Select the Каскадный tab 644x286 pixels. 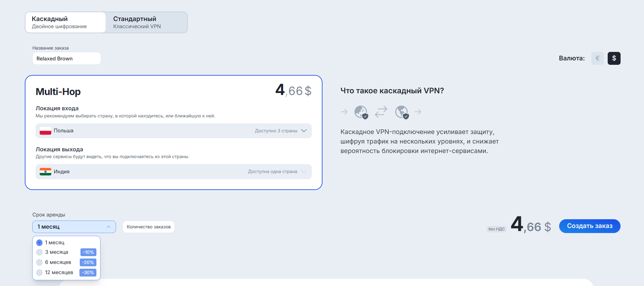click(65, 22)
